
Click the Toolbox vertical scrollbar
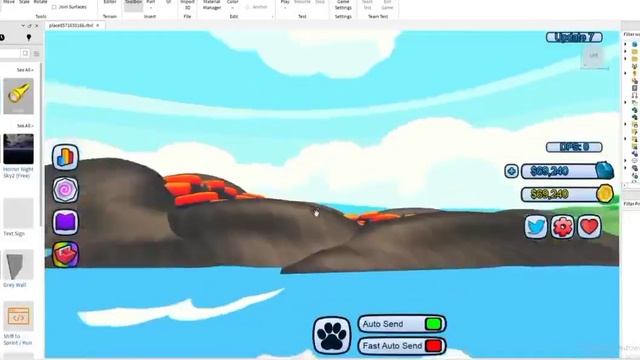coord(40,144)
